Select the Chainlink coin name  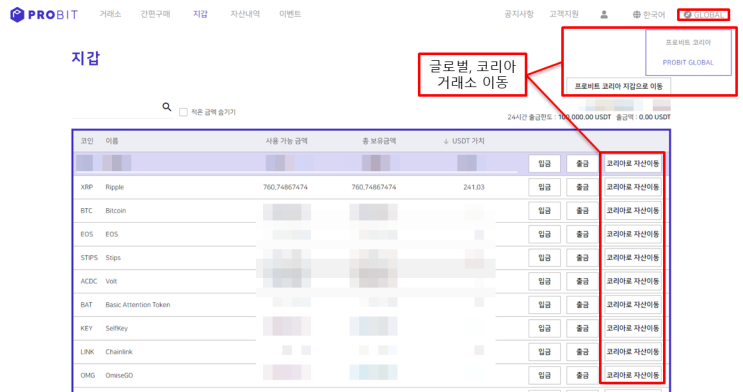[x=119, y=352]
